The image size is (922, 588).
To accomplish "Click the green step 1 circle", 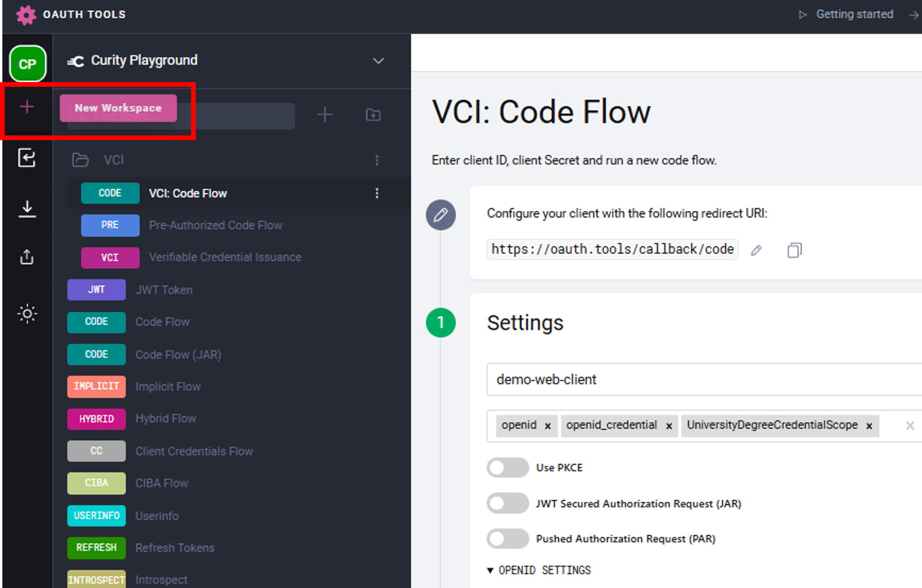I will 441,323.
